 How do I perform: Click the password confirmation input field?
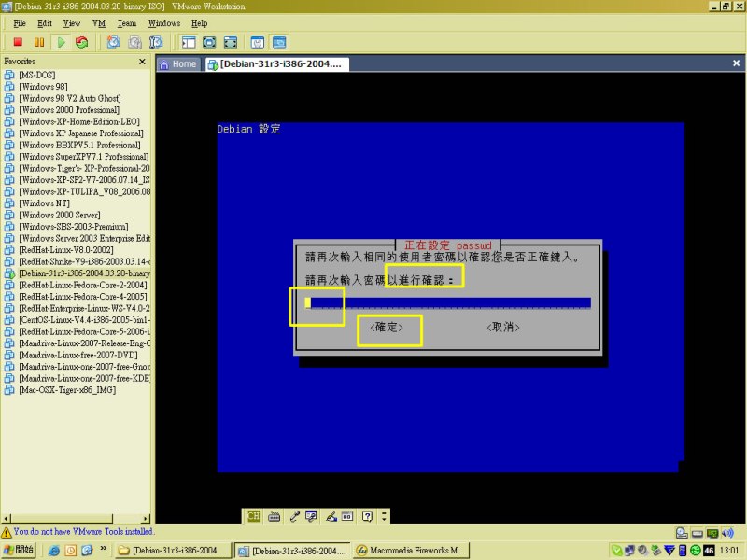pyautogui.click(x=448, y=302)
